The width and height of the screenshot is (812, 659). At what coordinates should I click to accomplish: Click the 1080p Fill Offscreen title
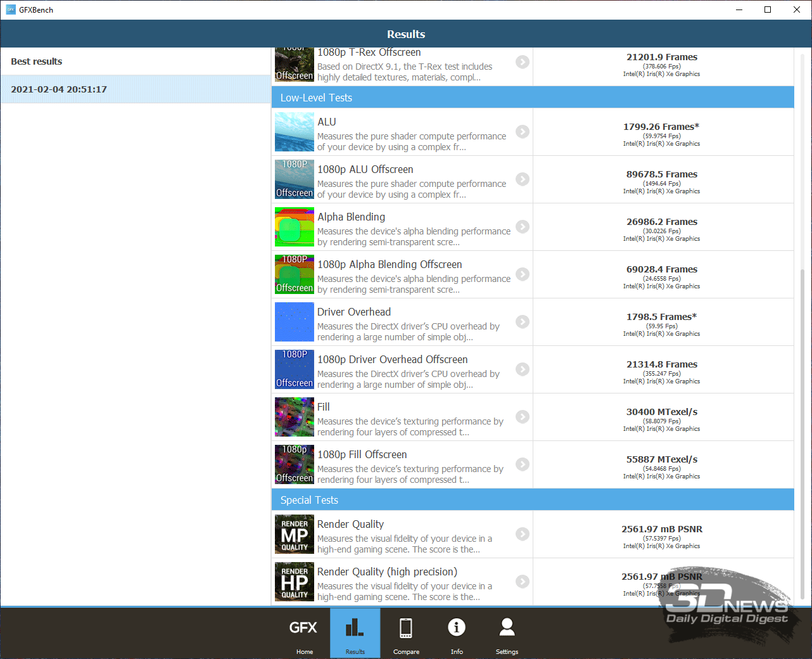point(362,454)
